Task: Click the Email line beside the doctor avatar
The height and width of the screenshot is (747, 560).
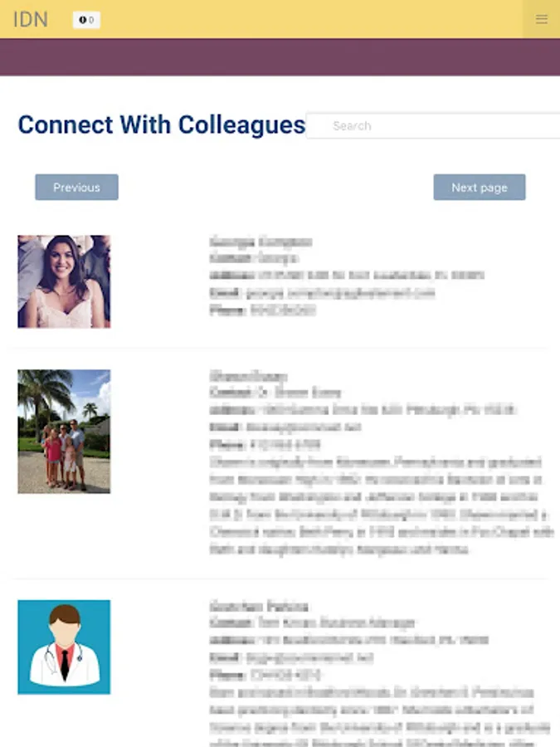Action: click(291, 658)
